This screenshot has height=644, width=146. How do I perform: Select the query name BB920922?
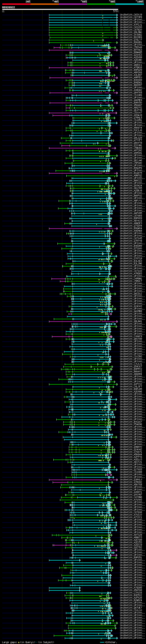[x=8, y=8]
